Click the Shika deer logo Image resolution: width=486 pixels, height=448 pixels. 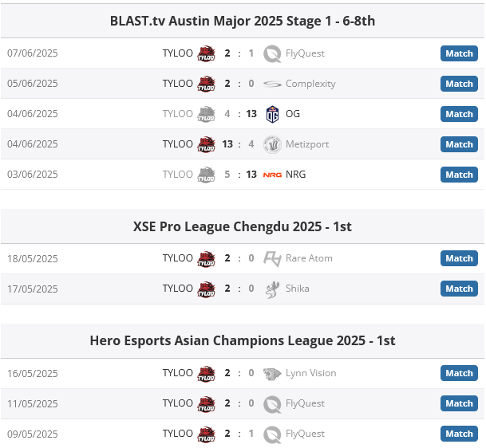272,289
